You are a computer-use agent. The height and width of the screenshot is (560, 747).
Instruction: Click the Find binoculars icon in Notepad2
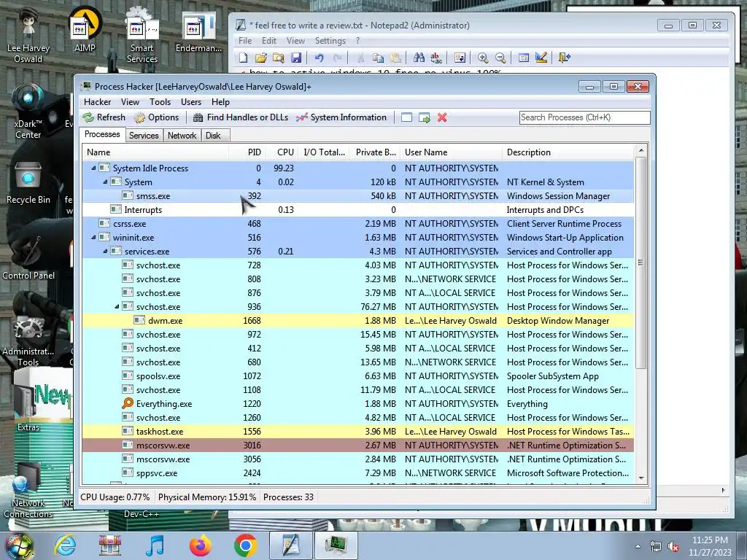[419, 58]
